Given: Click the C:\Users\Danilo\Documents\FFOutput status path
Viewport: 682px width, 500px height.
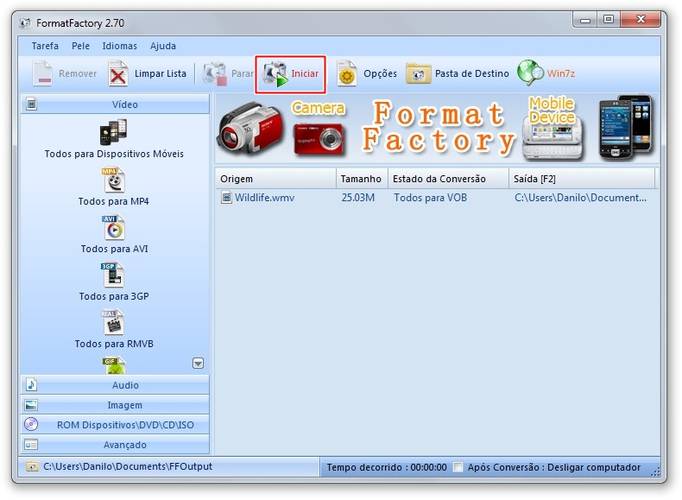Looking at the screenshot, I should coord(128,467).
